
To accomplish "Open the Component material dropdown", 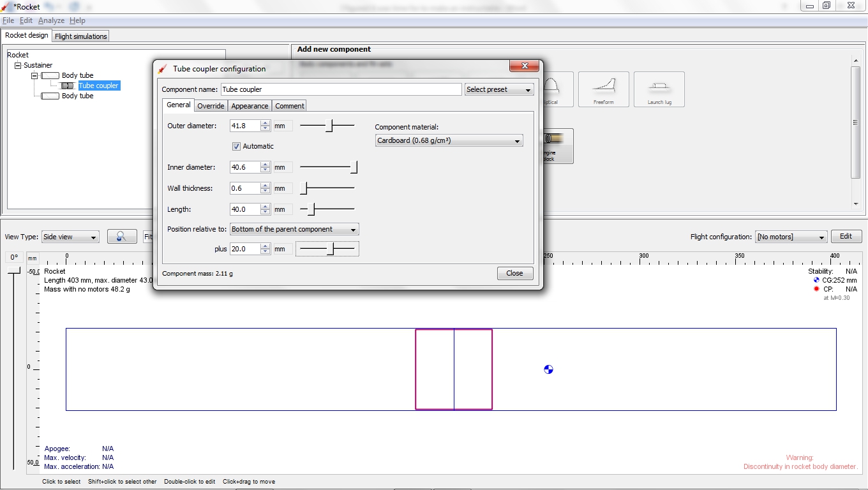I will (x=449, y=140).
